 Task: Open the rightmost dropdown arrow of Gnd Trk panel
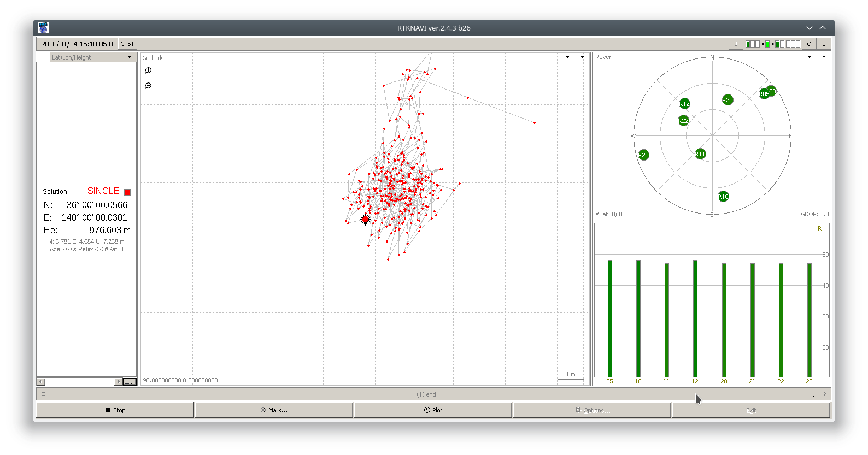[x=582, y=57]
